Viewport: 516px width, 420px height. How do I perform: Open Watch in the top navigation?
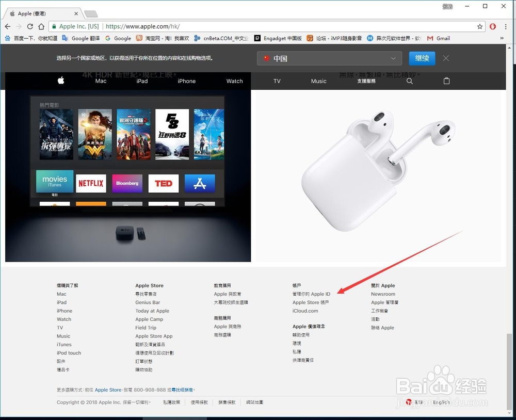click(x=234, y=81)
